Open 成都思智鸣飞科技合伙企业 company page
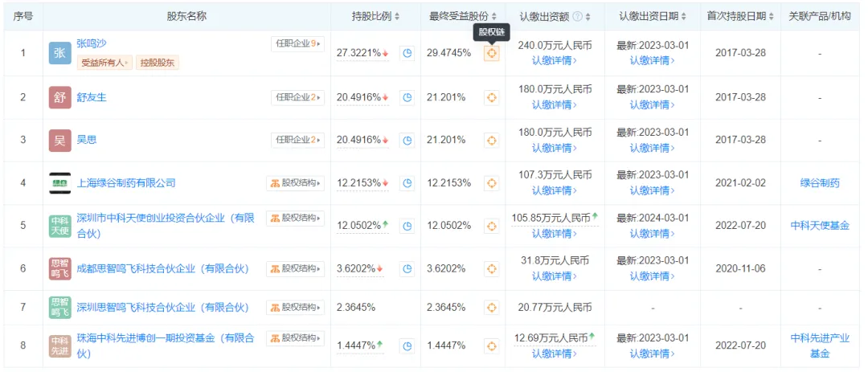This screenshot has width=868, height=372. point(162,269)
